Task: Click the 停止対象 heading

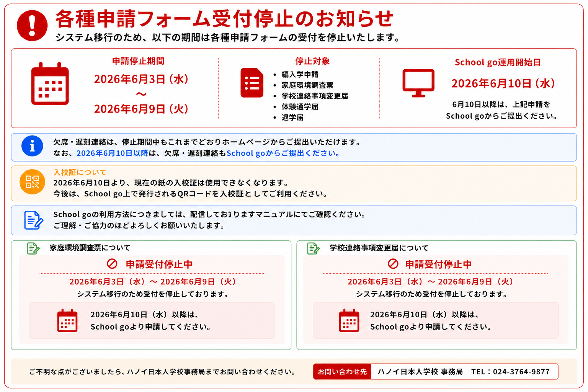Action: coord(312,61)
